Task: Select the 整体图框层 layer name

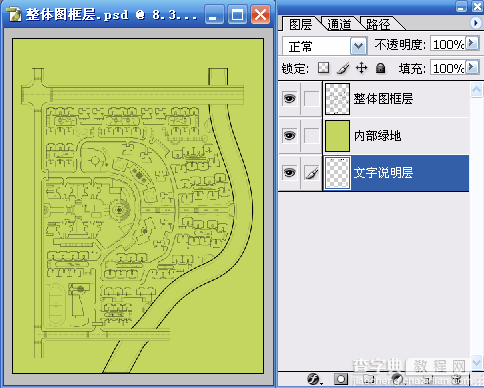Action: click(x=383, y=99)
